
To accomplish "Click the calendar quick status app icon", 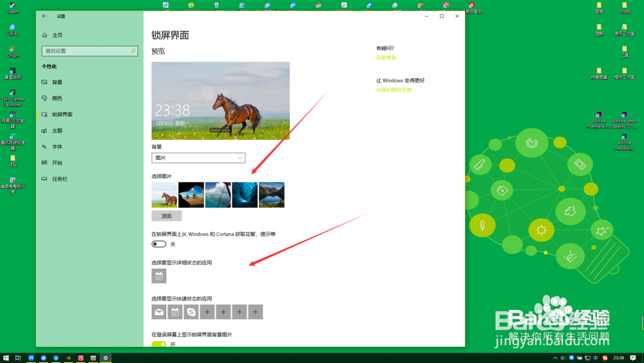I will tap(175, 312).
